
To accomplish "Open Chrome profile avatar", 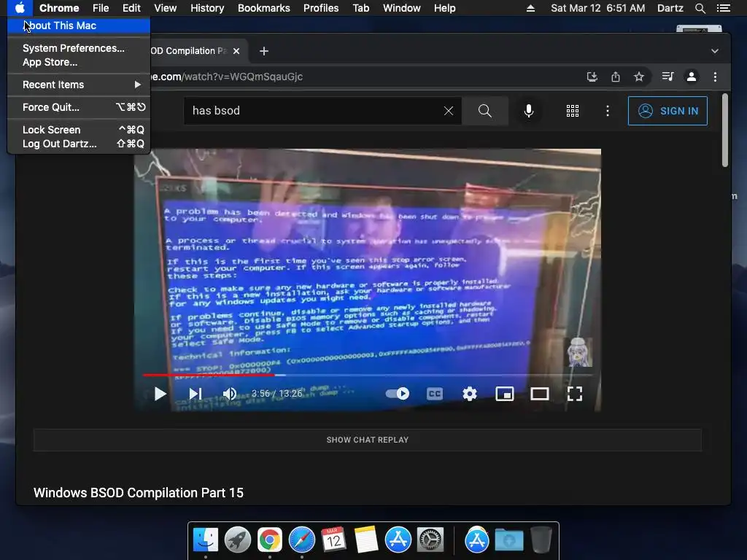I will [692, 77].
